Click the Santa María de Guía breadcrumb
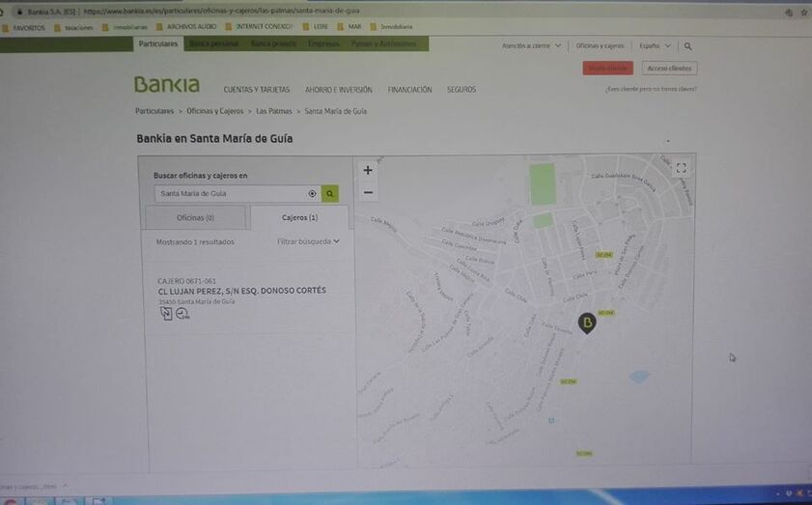 pyautogui.click(x=336, y=111)
